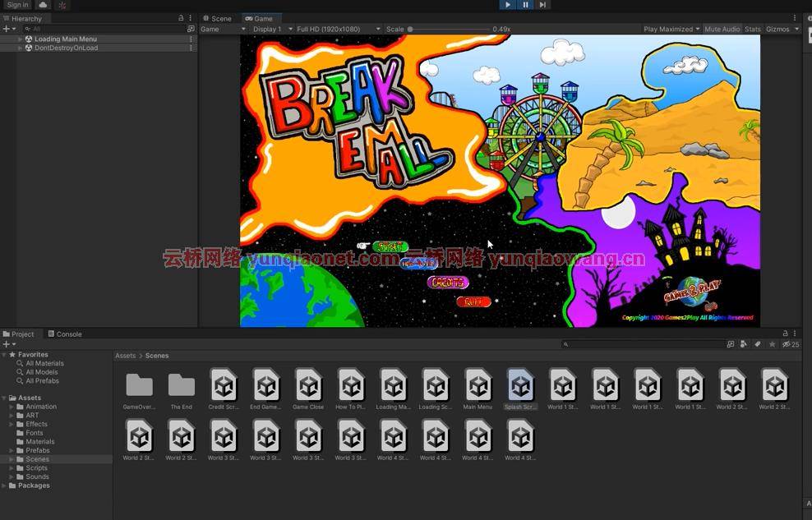
Task: Open the Hierarchy panel three-dot menu
Action: click(190, 18)
